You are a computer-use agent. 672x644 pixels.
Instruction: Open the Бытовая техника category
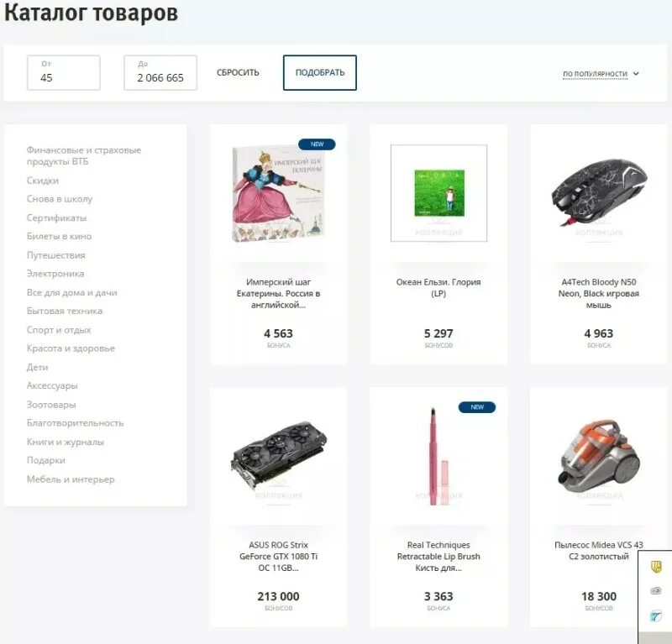(x=65, y=311)
